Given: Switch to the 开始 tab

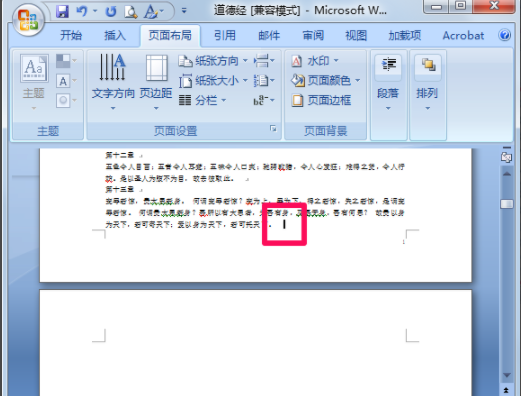Looking at the screenshot, I should coord(71,35).
